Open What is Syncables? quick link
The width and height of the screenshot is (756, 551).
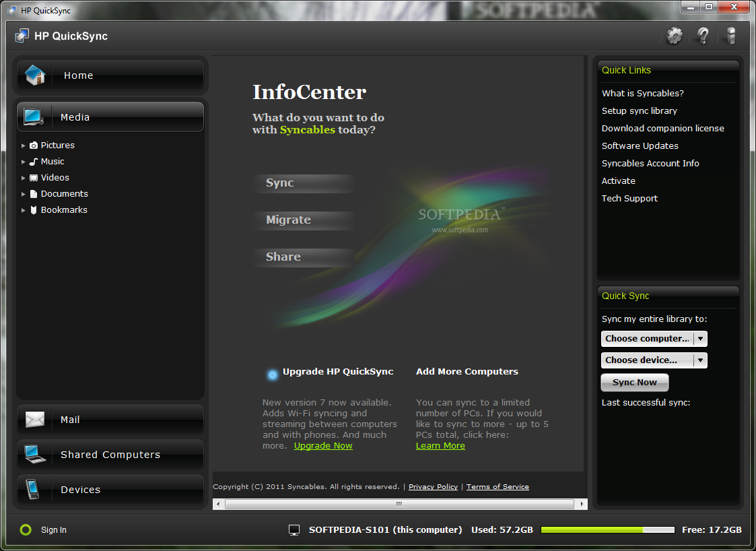coord(642,93)
